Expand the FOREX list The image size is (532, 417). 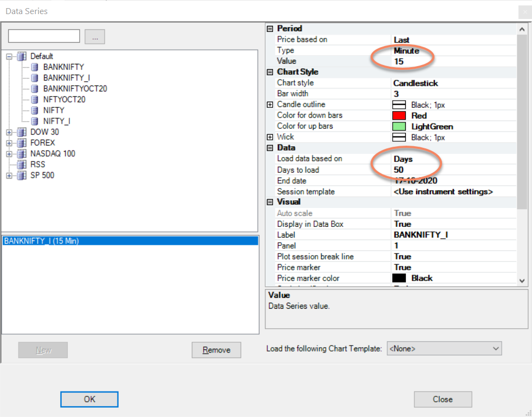(x=9, y=143)
